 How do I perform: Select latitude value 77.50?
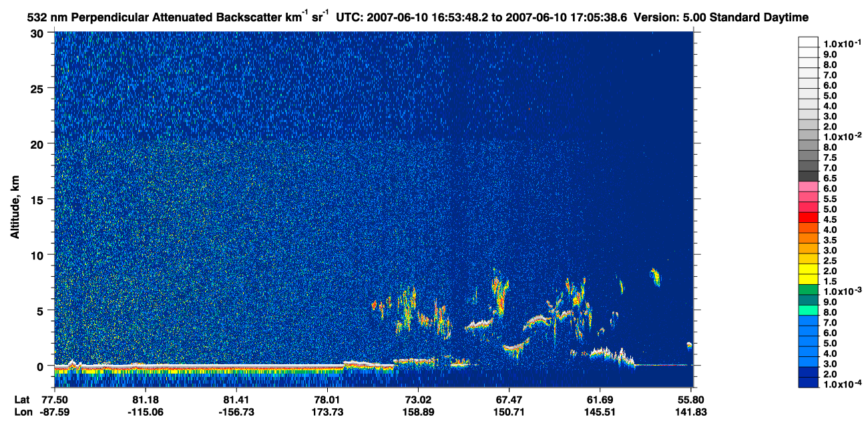54,399
